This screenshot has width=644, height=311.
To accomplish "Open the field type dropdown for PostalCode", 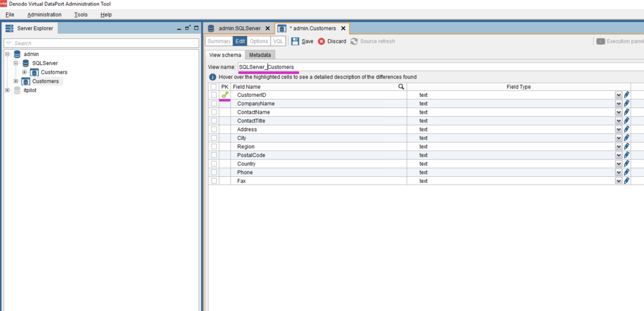I will click(x=618, y=155).
